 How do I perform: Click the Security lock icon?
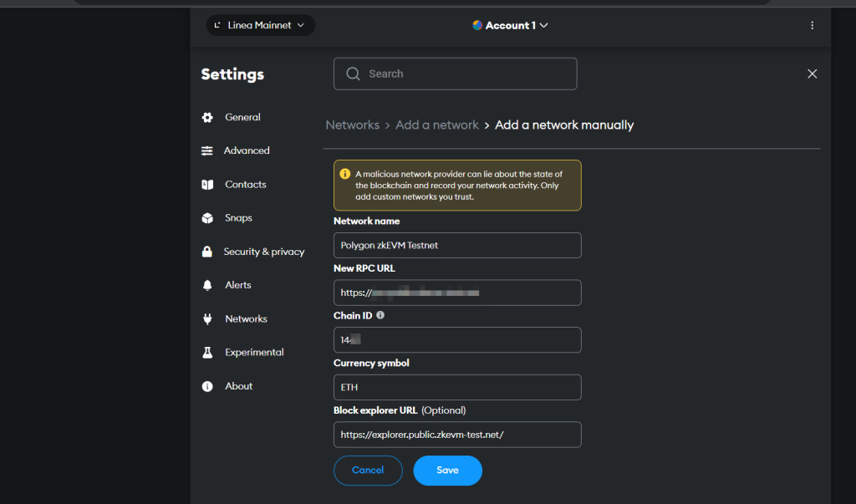pyautogui.click(x=207, y=252)
